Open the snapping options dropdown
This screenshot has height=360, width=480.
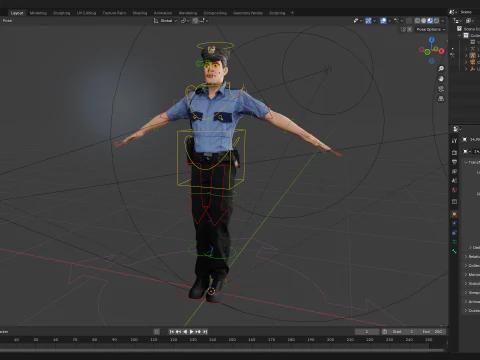tap(204, 21)
